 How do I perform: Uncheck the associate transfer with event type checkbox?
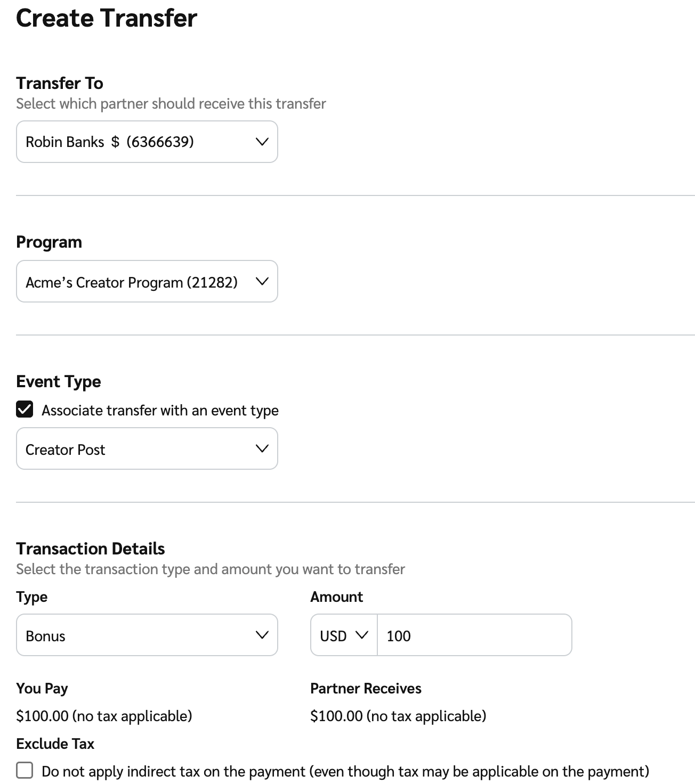pos(25,410)
